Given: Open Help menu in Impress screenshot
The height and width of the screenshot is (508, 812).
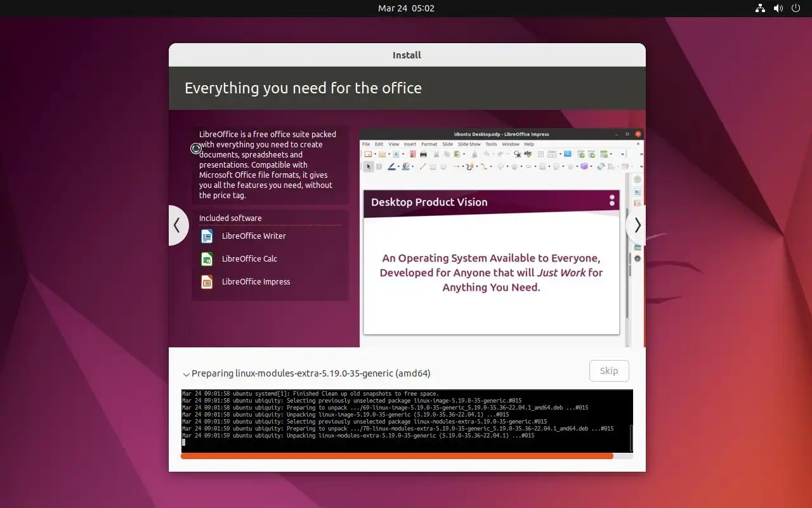Looking at the screenshot, I should pyautogui.click(x=529, y=144).
